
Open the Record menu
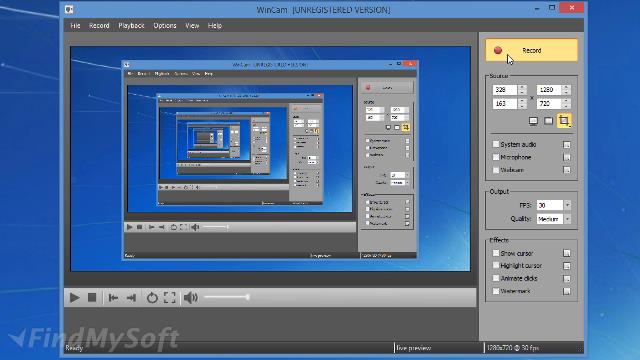pyautogui.click(x=99, y=25)
